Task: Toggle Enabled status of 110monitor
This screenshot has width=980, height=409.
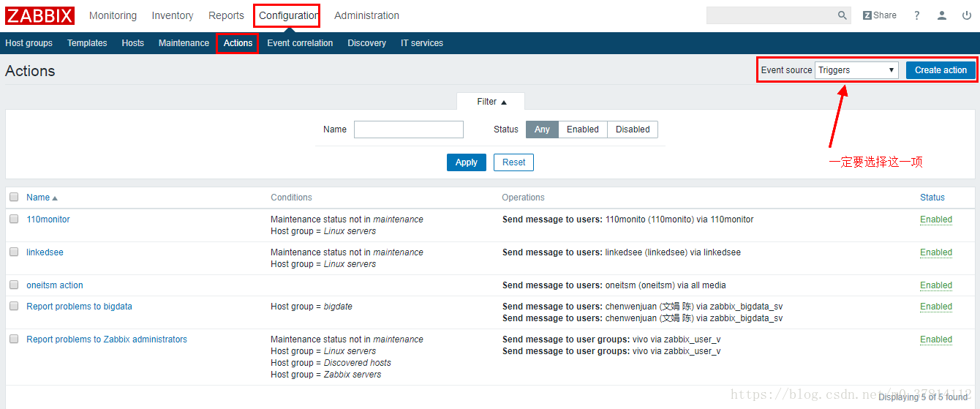Action: click(x=936, y=219)
